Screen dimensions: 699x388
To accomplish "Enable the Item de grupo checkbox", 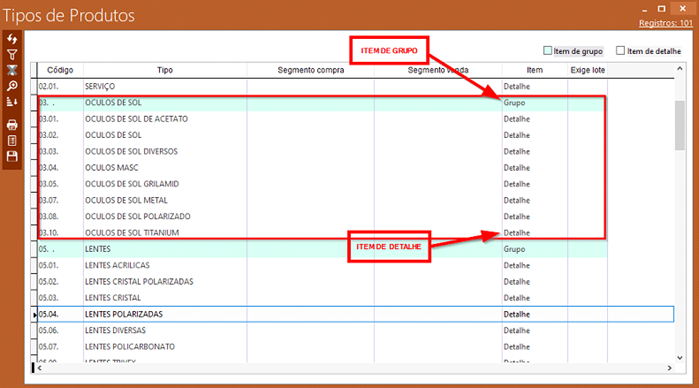I will 547,51.
